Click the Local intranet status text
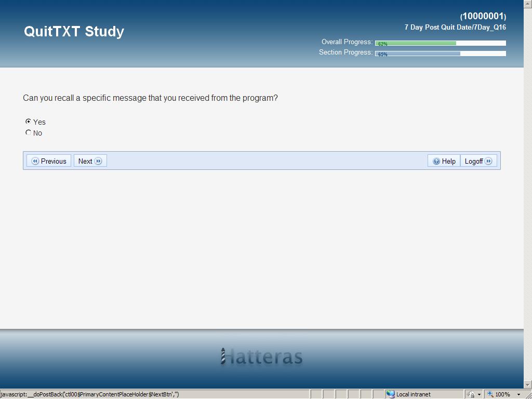The image size is (532, 399). click(413, 395)
